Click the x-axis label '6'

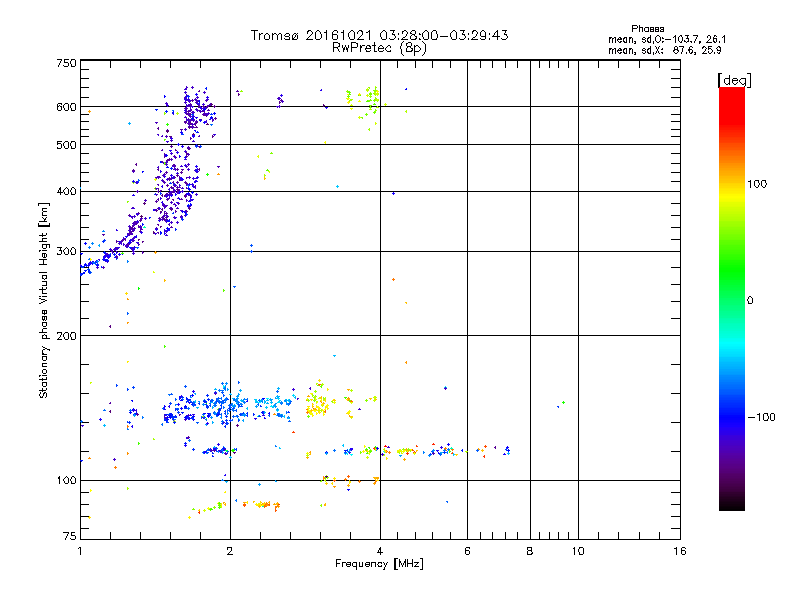point(467,551)
